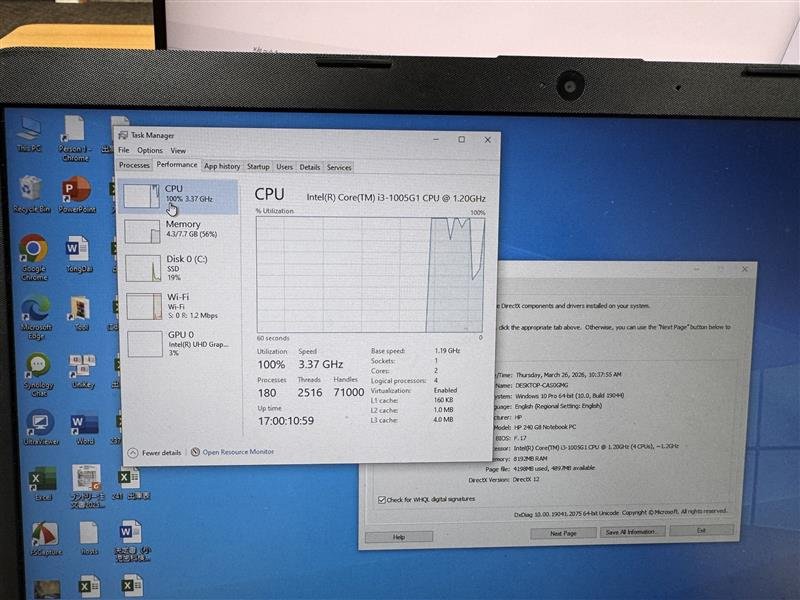Collapse Task Manager with Fewer details

point(155,453)
